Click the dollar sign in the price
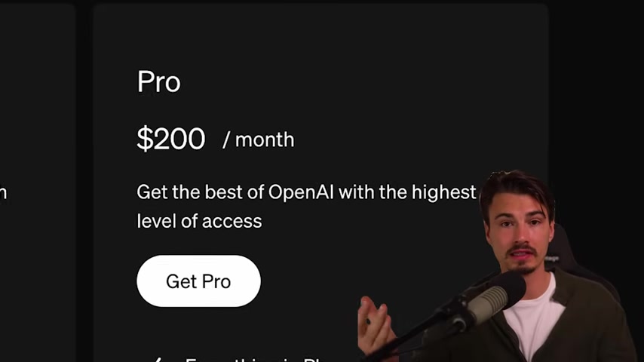Image resolution: width=644 pixels, height=362 pixels. coord(144,139)
